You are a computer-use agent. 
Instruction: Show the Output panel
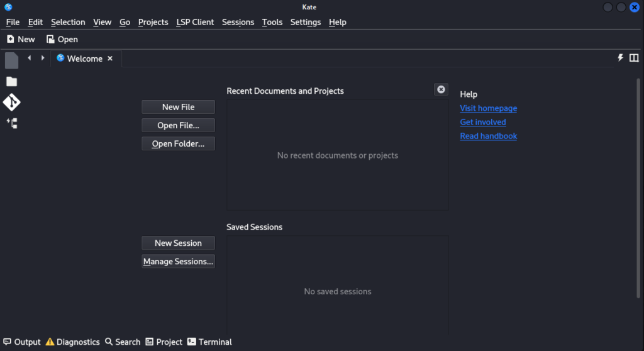tap(22, 342)
